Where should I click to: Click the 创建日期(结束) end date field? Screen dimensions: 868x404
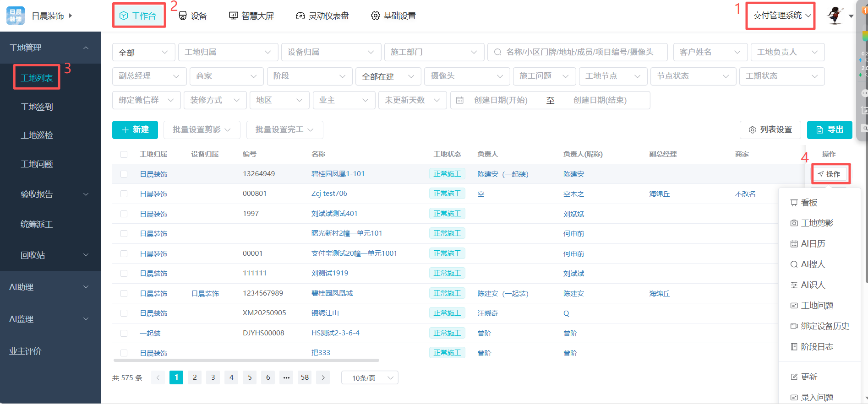click(x=600, y=100)
